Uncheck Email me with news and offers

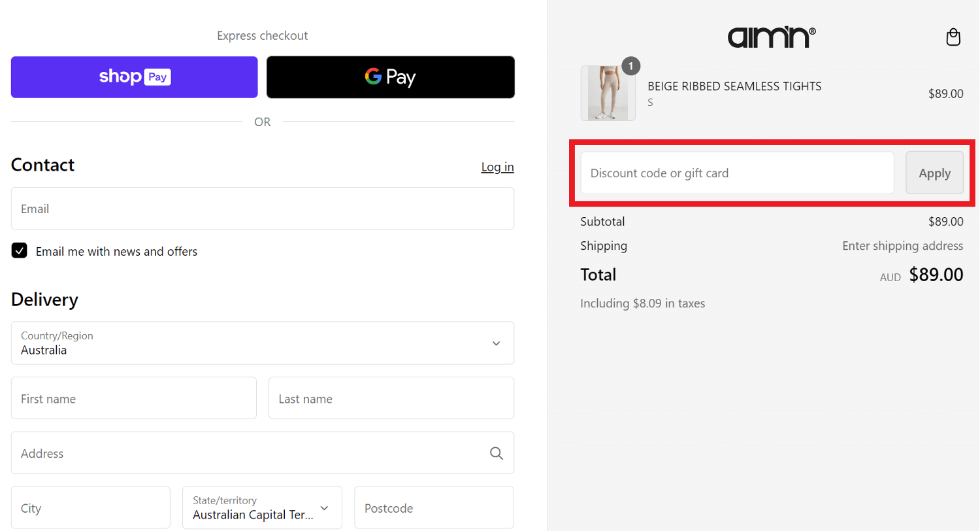pos(20,251)
